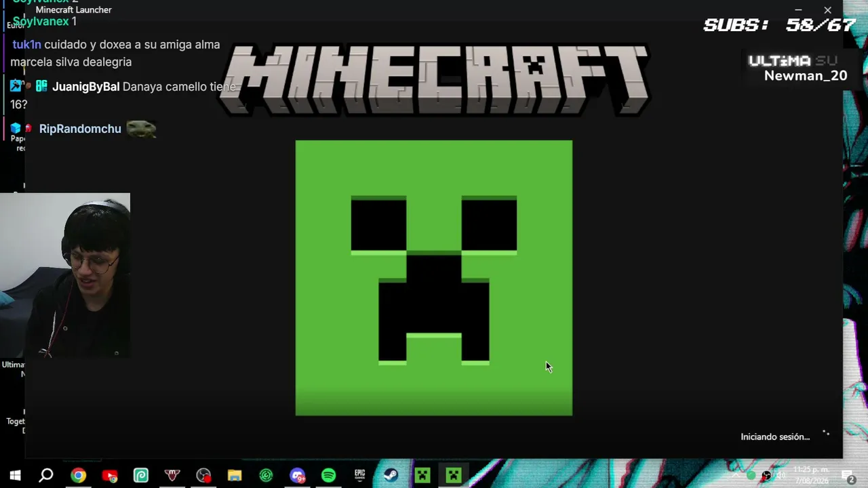Minimize the Minecraft Launcher window
This screenshot has height=488, width=868.
(798, 10)
